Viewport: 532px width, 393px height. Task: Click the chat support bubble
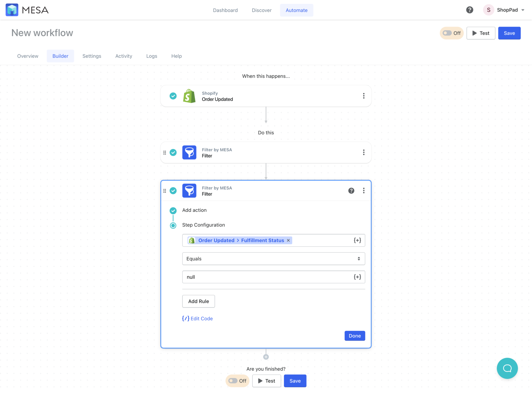click(507, 368)
